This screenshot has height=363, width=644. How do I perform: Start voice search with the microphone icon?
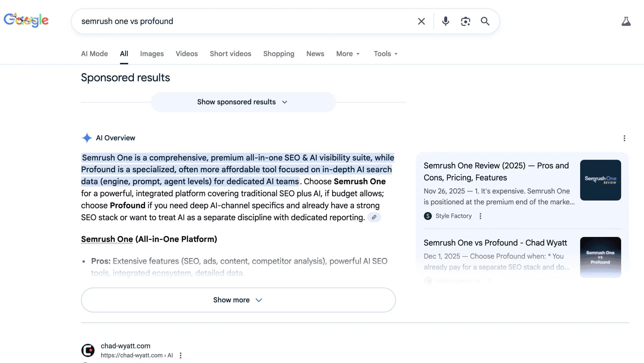[446, 21]
